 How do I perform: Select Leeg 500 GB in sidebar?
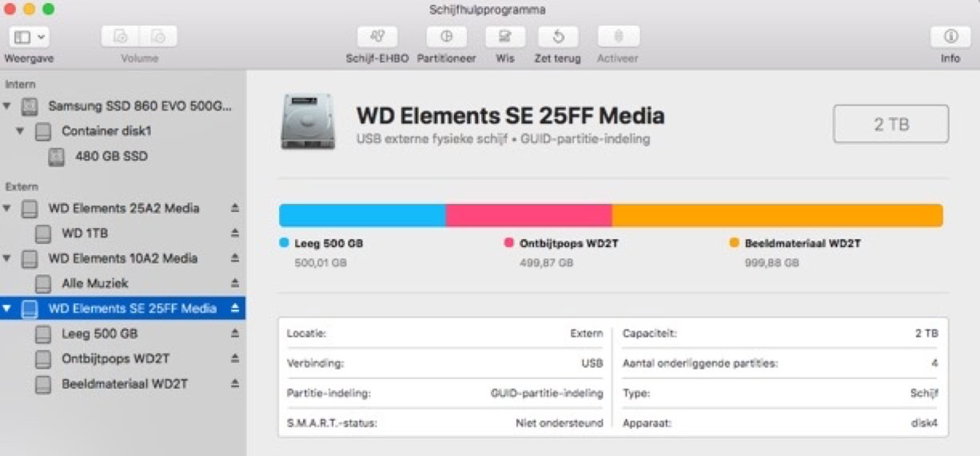pos(99,334)
